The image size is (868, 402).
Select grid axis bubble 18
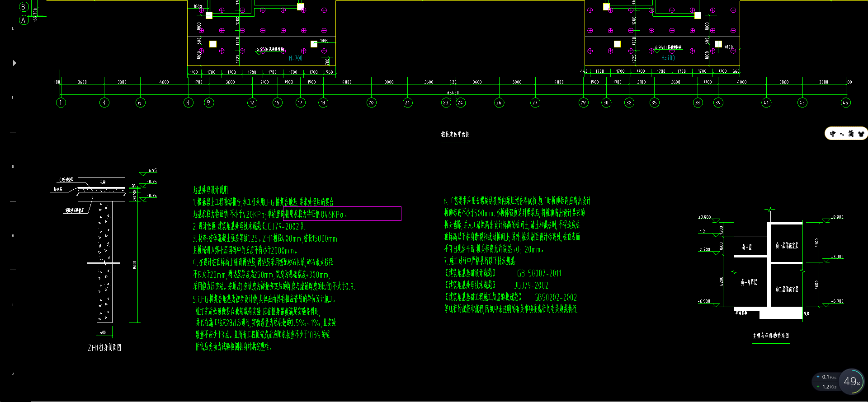coord(323,103)
